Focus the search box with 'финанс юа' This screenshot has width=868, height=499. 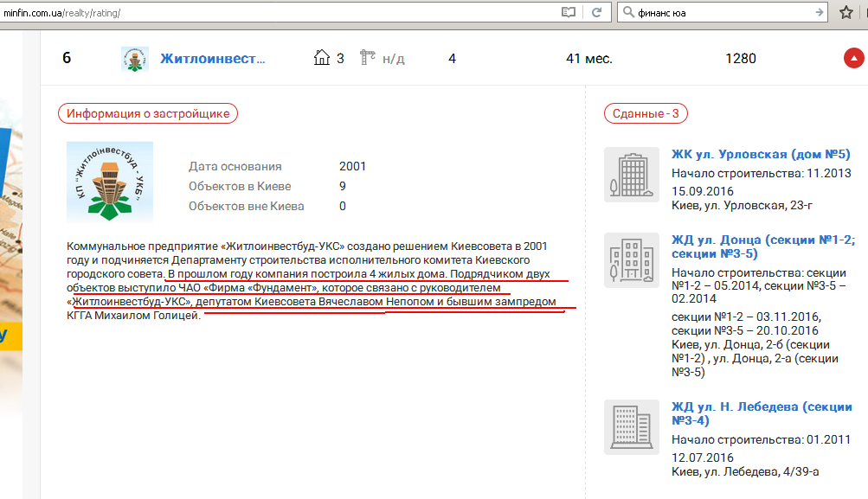[723, 12]
